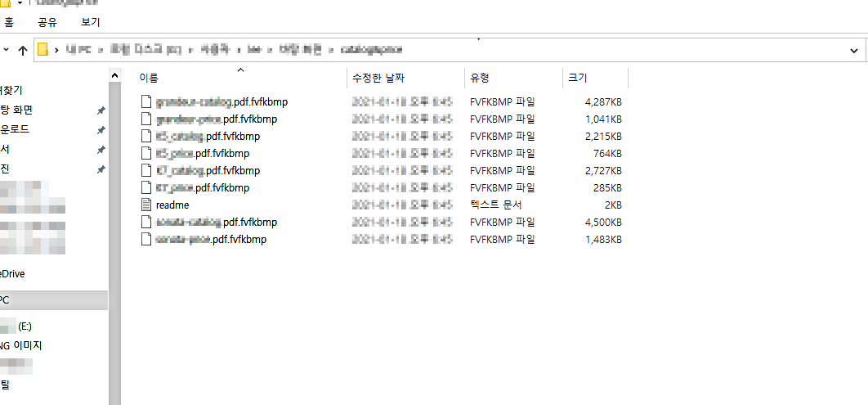Viewport: 868px width, 405px height.
Task: Open 바탕 화면 in the navigation pane
Action: (16, 110)
